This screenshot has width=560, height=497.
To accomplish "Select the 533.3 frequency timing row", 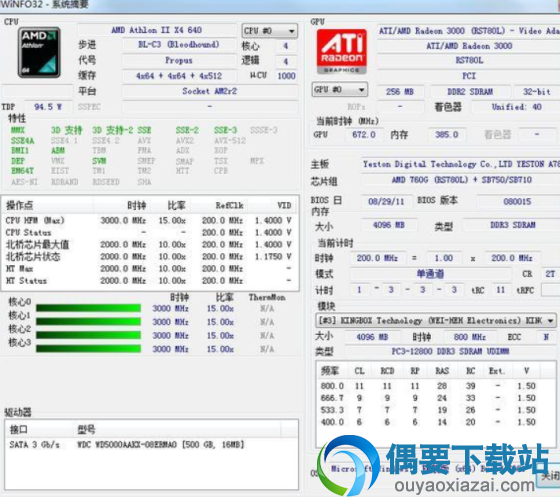I will (435, 410).
